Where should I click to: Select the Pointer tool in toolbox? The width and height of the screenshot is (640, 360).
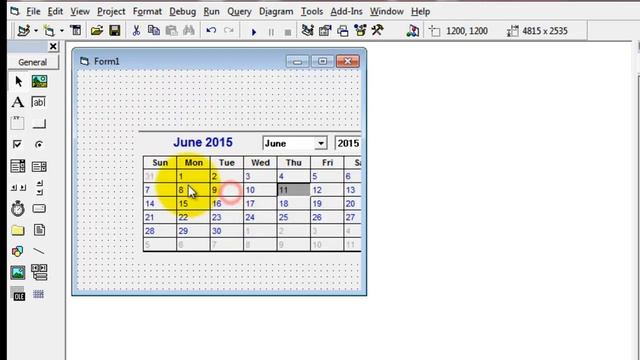pos(18,81)
